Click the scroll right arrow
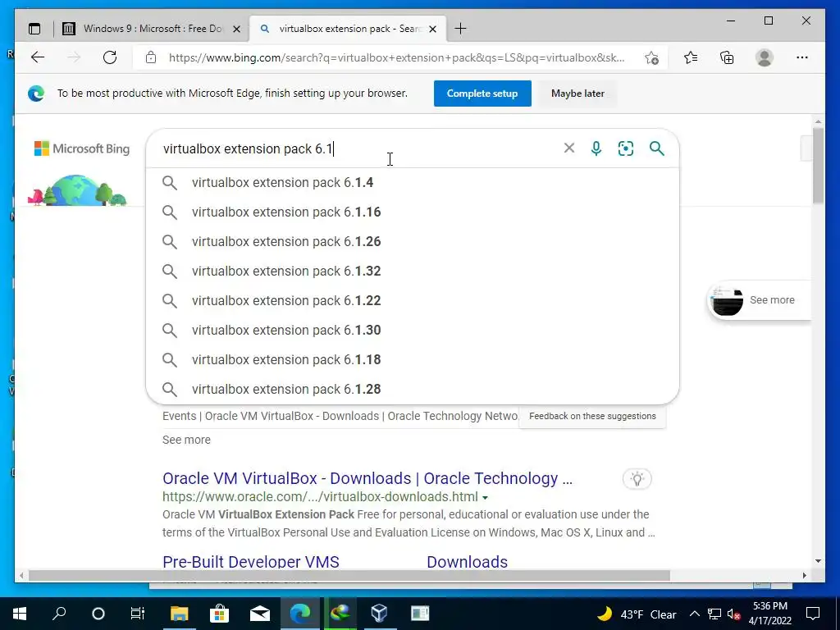The height and width of the screenshot is (630, 840). pos(804,575)
